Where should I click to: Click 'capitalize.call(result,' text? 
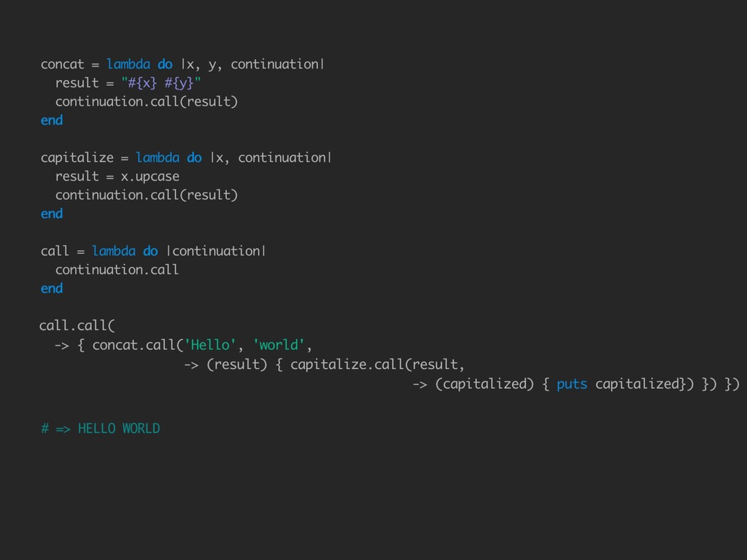point(377,365)
